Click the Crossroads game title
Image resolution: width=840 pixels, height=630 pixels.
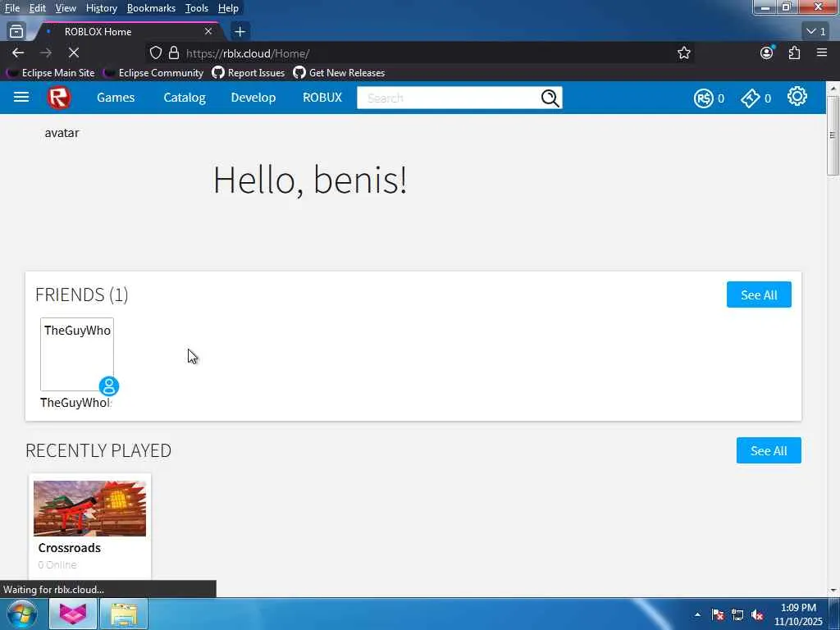pyautogui.click(x=70, y=547)
